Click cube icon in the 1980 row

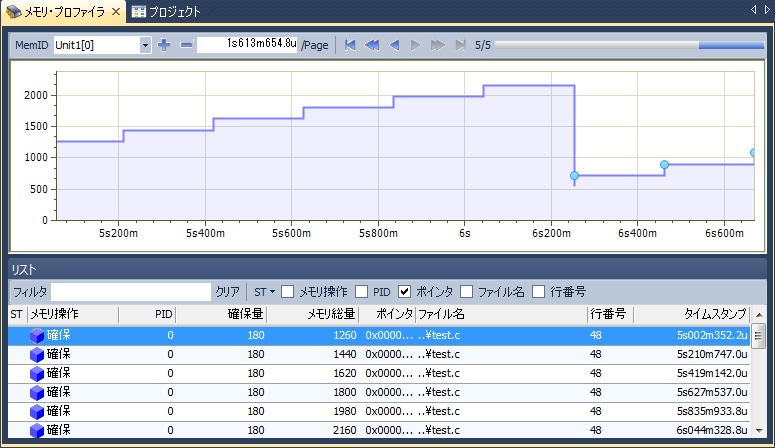pyautogui.click(x=37, y=411)
